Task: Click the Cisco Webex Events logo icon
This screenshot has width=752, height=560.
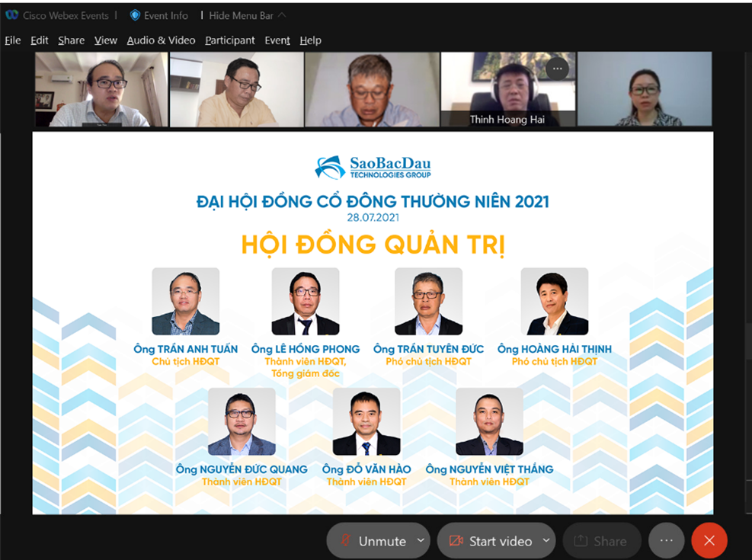Action: 12,15
